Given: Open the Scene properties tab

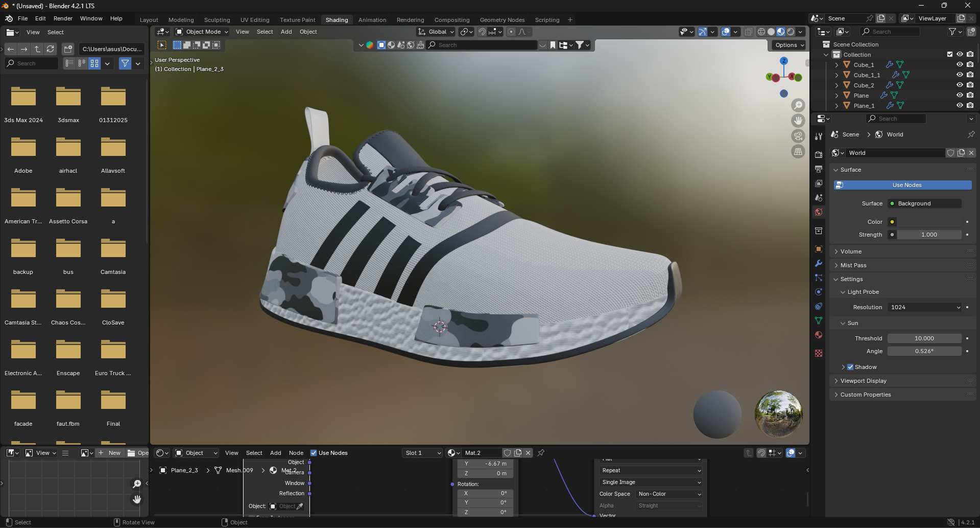Looking at the screenshot, I should pos(819,197).
